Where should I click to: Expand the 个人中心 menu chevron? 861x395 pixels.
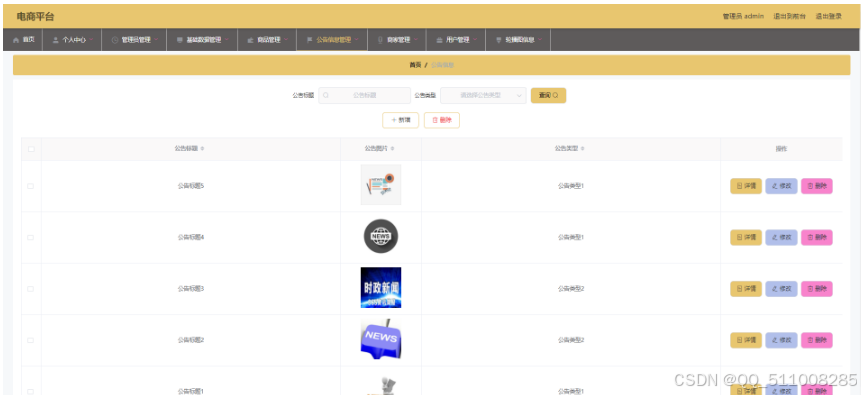91,40
